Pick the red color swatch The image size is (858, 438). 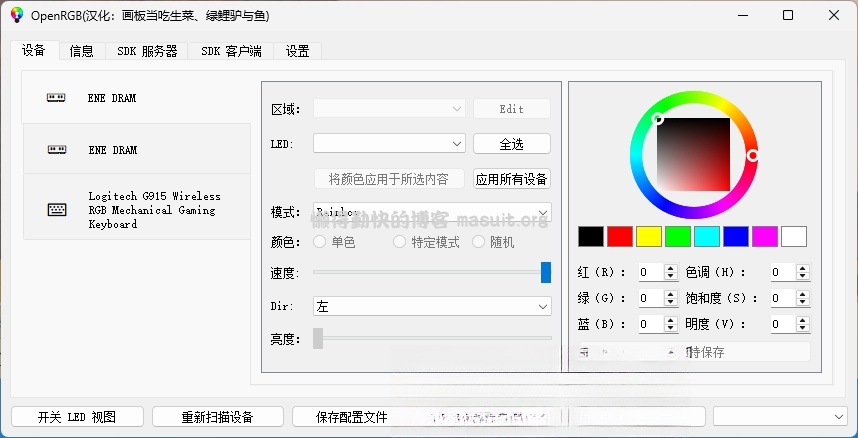(620, 237)
